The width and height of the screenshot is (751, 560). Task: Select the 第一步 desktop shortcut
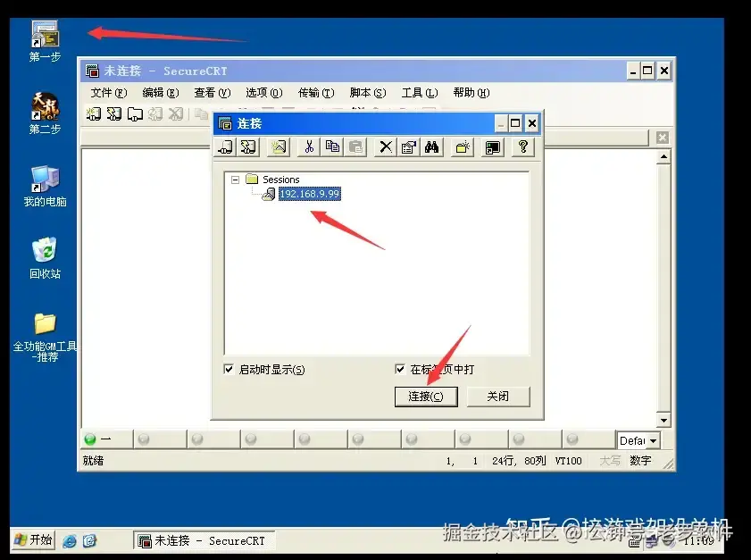(45, 41)
